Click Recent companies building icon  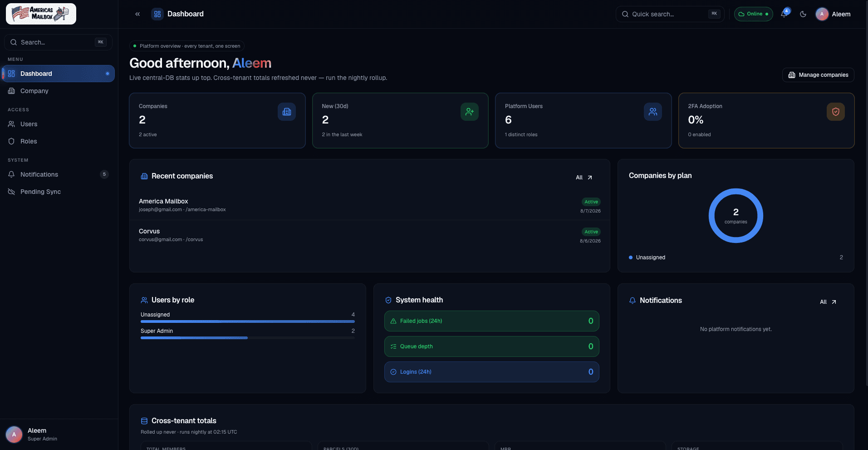(144, 176)
